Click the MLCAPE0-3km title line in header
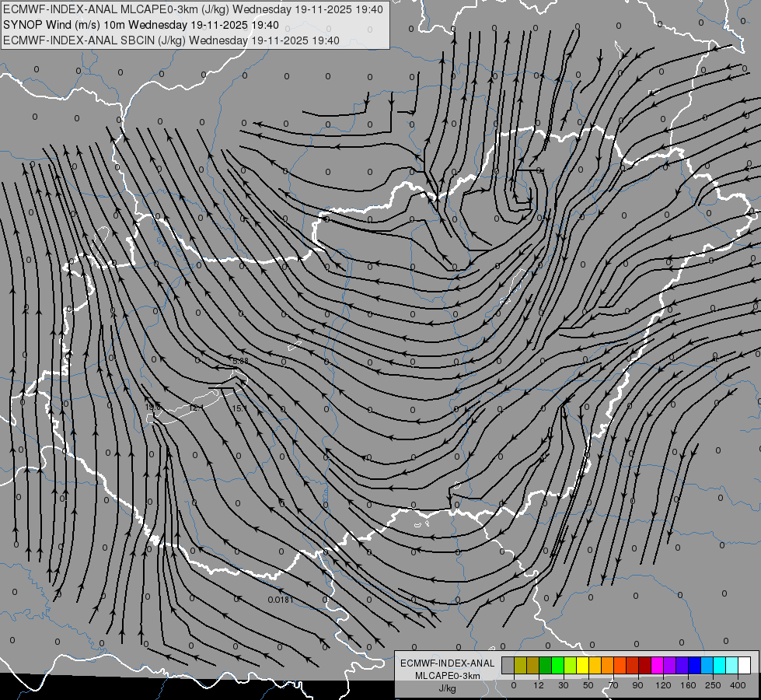 tap(193, 9)
